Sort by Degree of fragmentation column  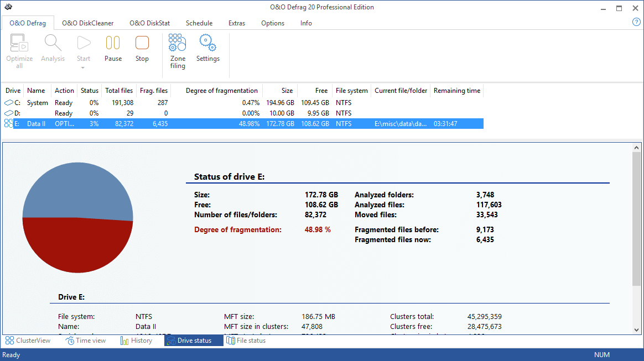221,91
